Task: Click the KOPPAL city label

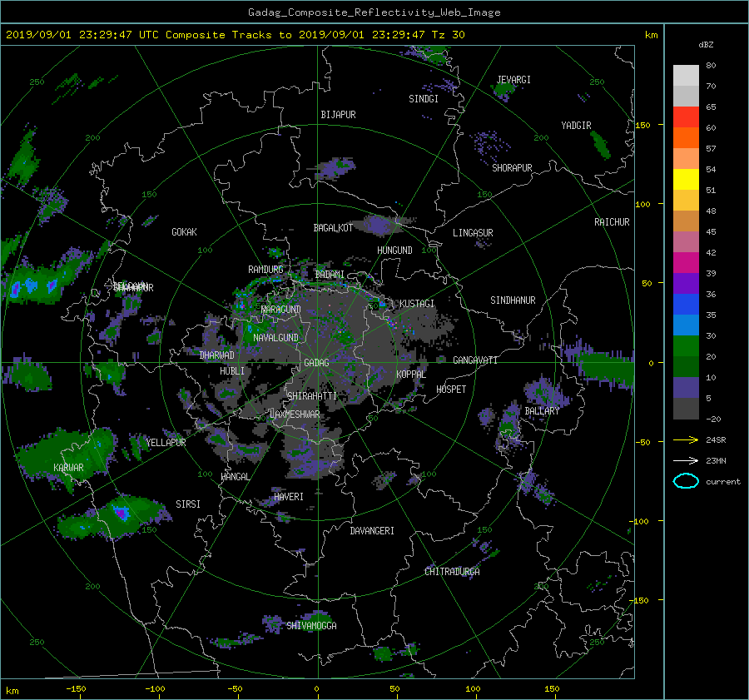Action: (411, 375)
